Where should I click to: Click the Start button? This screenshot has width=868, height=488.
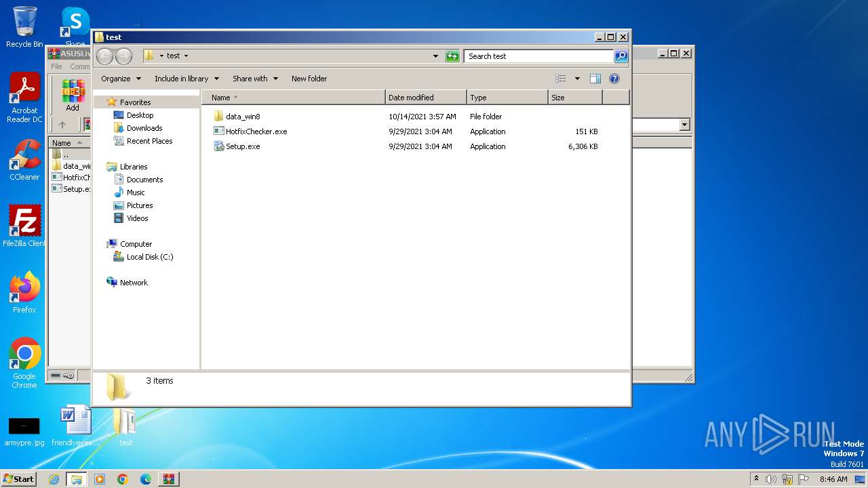(x=18, y=479)
